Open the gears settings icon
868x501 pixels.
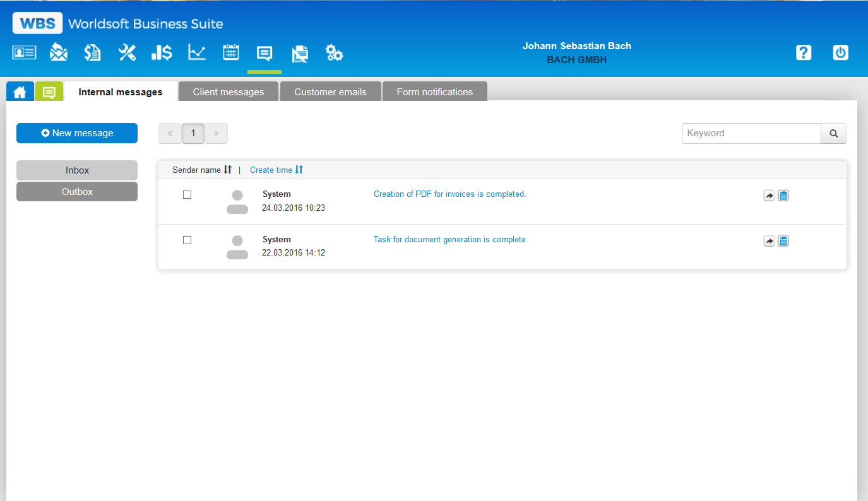334,53
